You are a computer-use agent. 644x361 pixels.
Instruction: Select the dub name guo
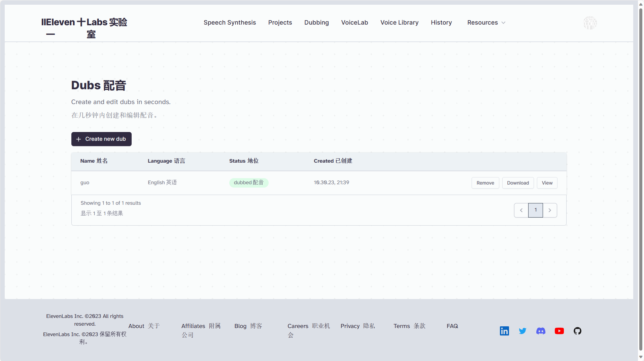click(x=85, y=183)
